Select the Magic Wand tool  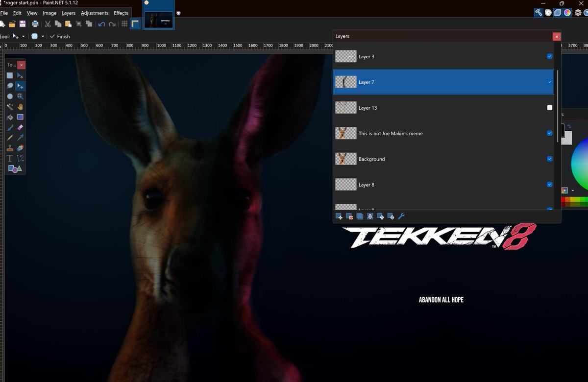tap(10, 107)
